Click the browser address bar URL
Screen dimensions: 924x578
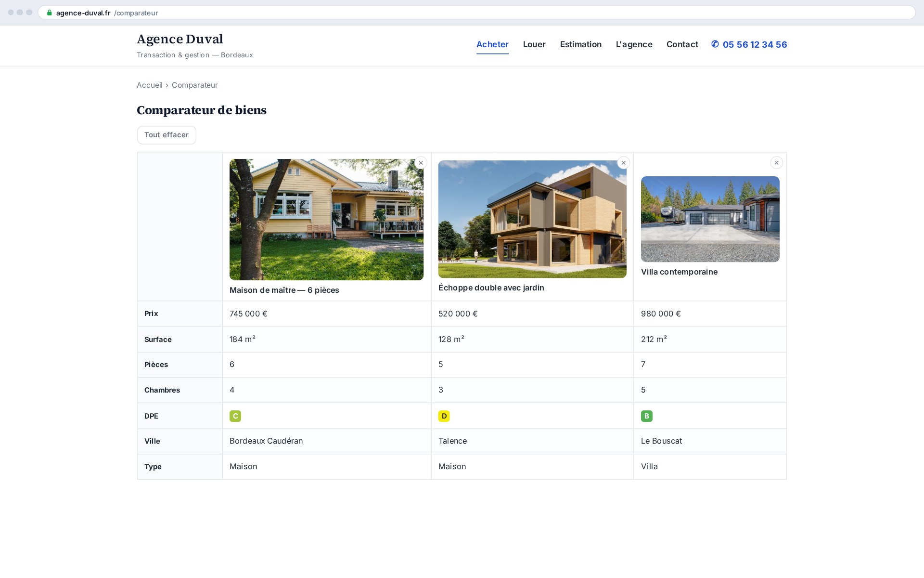(107, 13)
